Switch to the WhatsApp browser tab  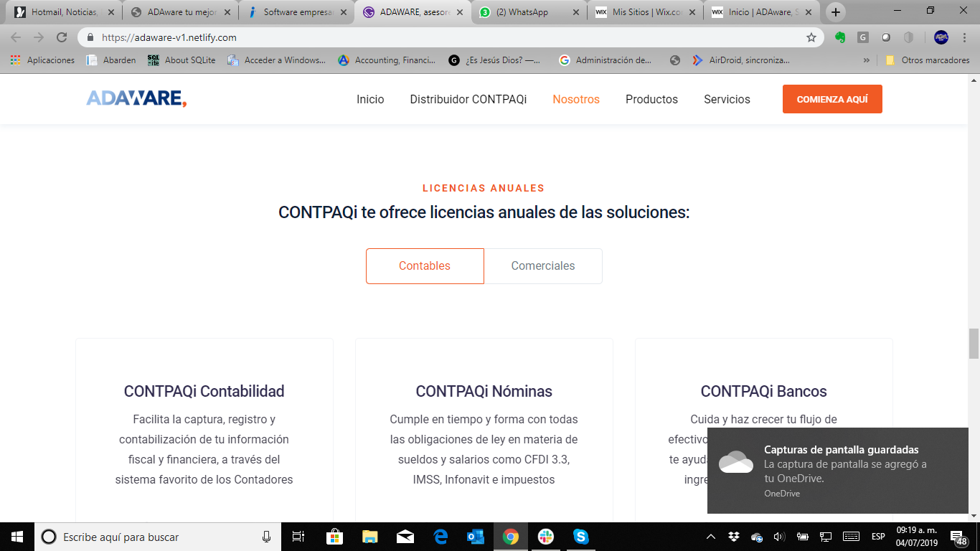click(x=527, y=12)
